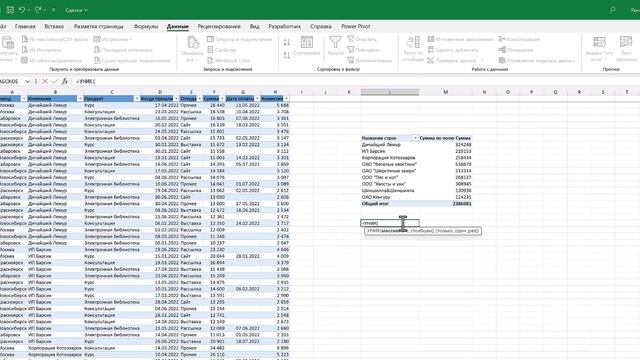
Task: Open Сумма column filter dropdown
Action: coord(222,99)
